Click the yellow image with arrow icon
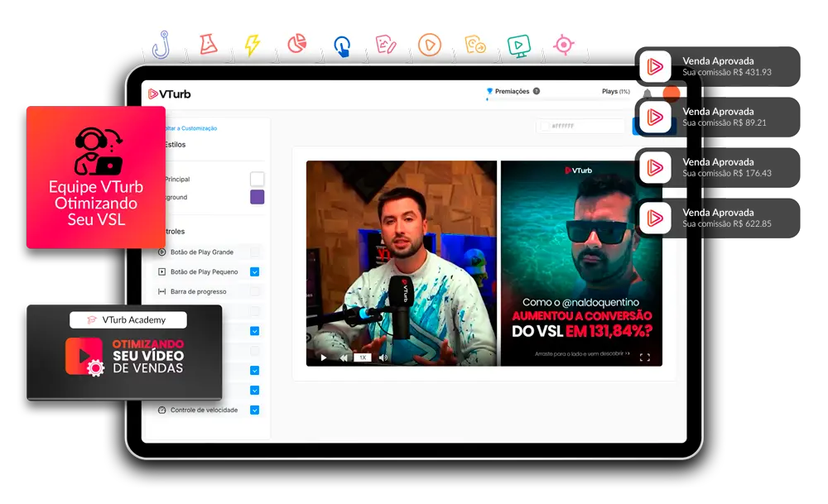 (x=474, y=45)
